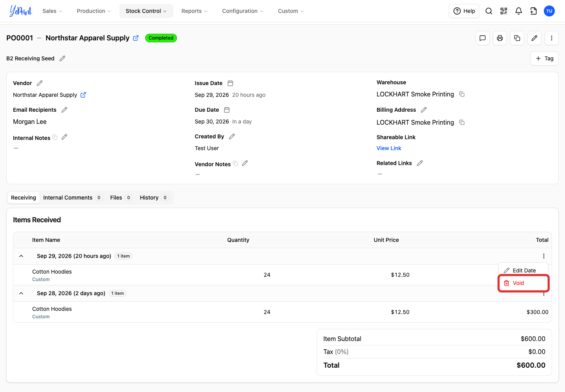Choose Edit Date from the row menu

523,270
